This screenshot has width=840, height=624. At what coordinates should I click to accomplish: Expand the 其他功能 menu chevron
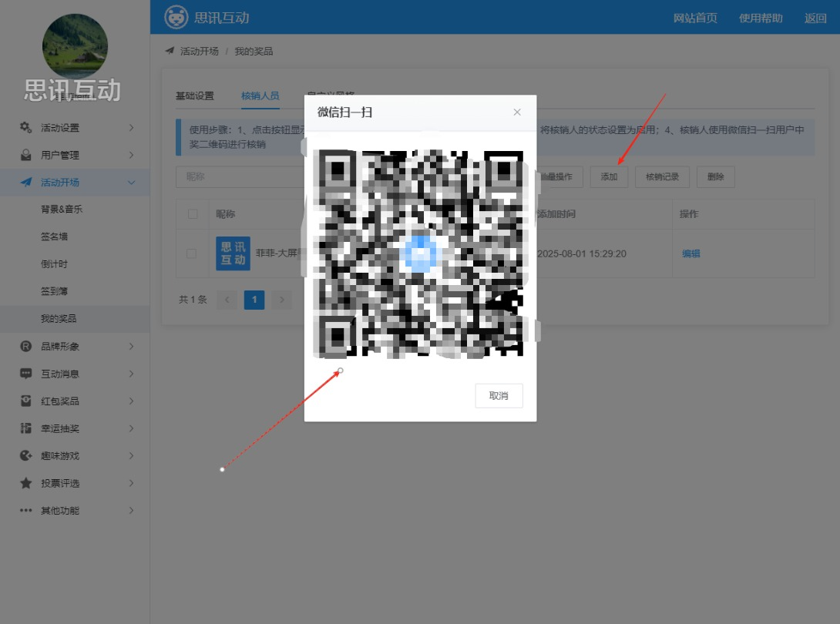(131, 510)
